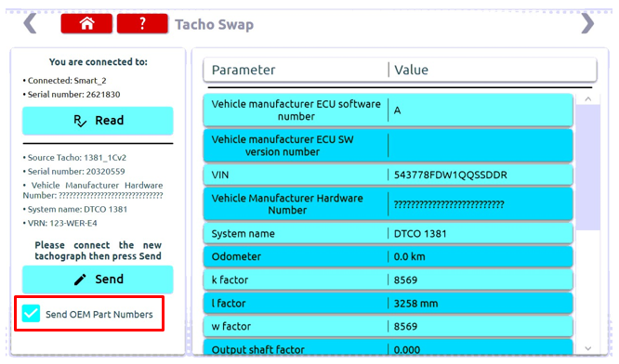Select the Output shaft factor row
619x364 pixels.
coord(389,347)
